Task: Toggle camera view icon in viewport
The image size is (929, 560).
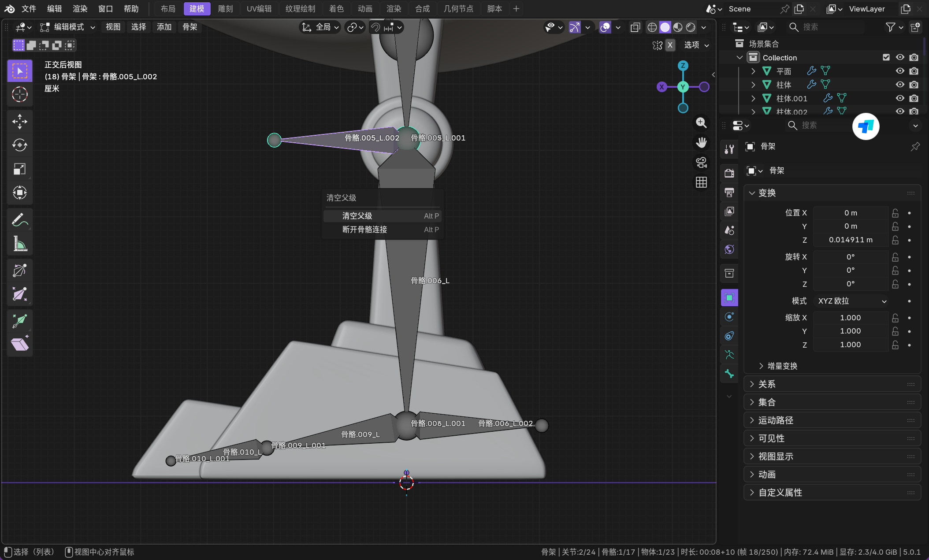Action: 701,163
